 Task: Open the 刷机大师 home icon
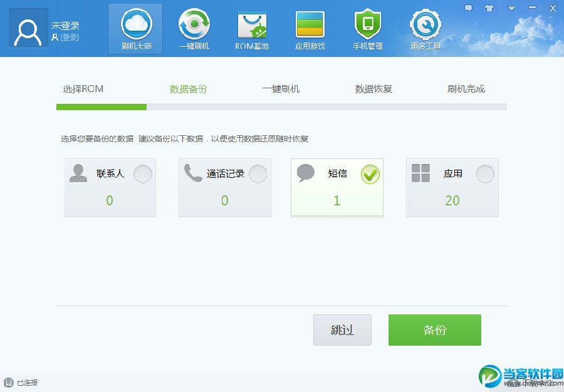[137, 24]
